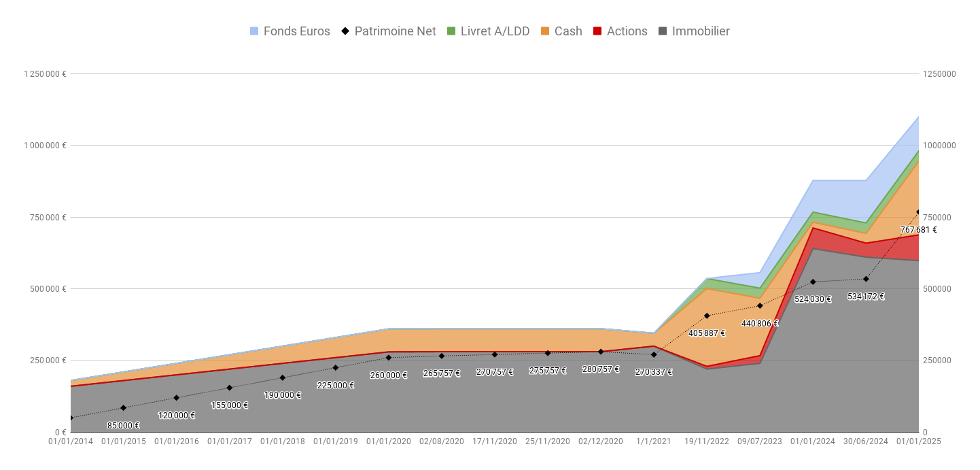980x470 pixels.
Task: Click the red Actions legend swatch
Action: pyautogui.click(x=597, y=31)
